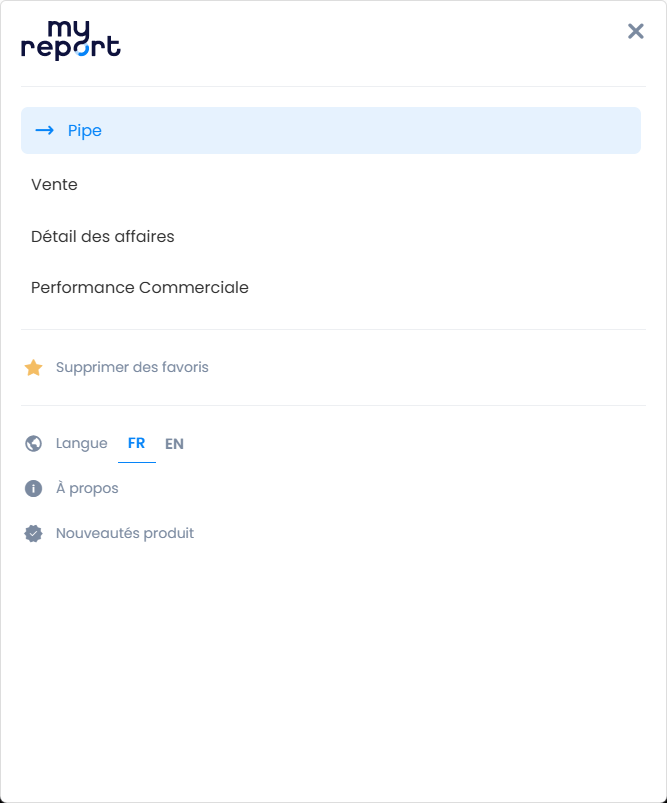Select the Pipe report
The width and height of the screenshot is (667, 803).
pyautogui.click(x=85, y=130)
